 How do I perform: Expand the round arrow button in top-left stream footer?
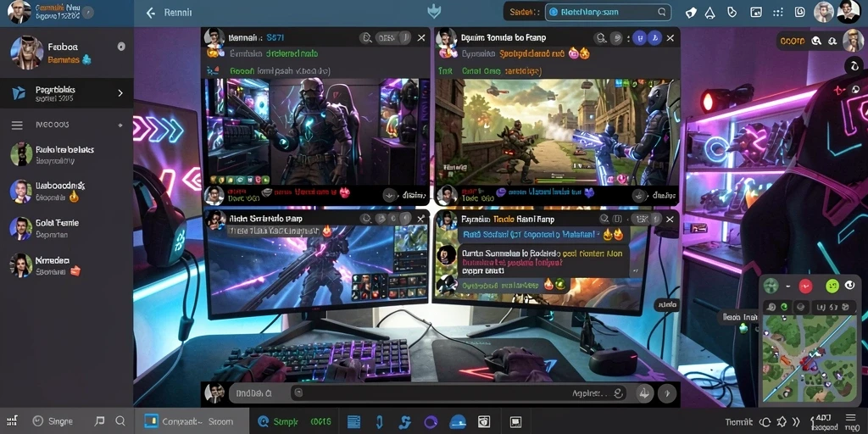pyautogui.click(x=390, y=195)
